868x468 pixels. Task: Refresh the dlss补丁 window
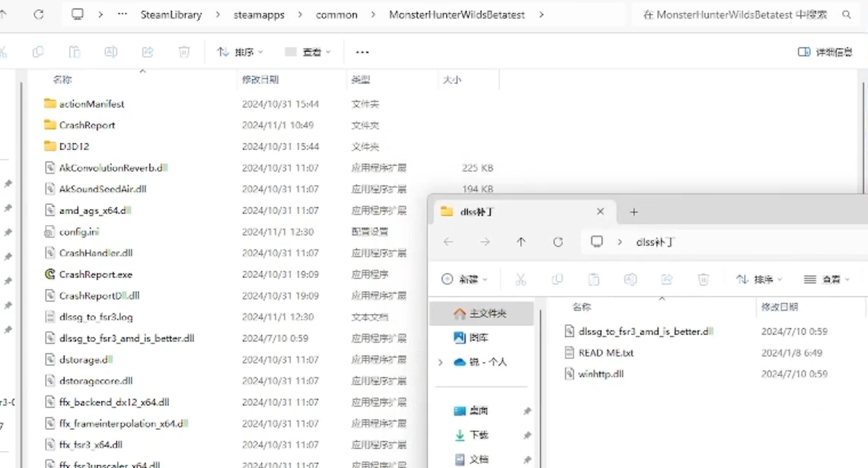[558, 242]
